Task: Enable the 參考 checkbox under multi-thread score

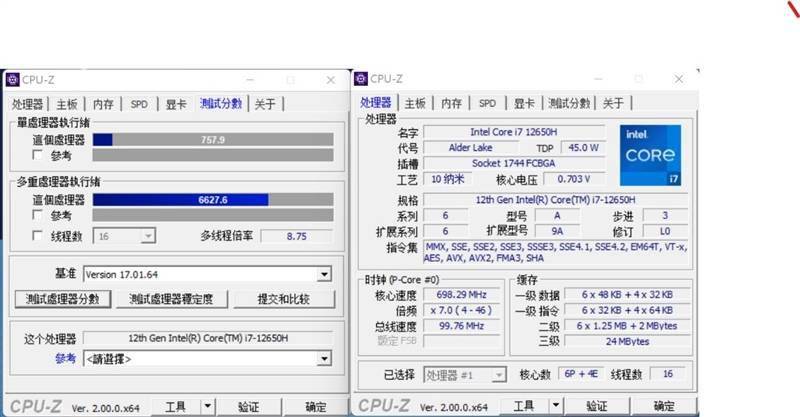Action: [x=37, y=215]
